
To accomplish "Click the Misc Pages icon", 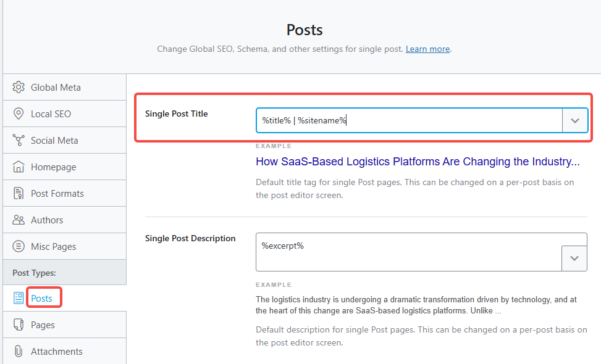I will pyautogui.click(x=19, y=246).
